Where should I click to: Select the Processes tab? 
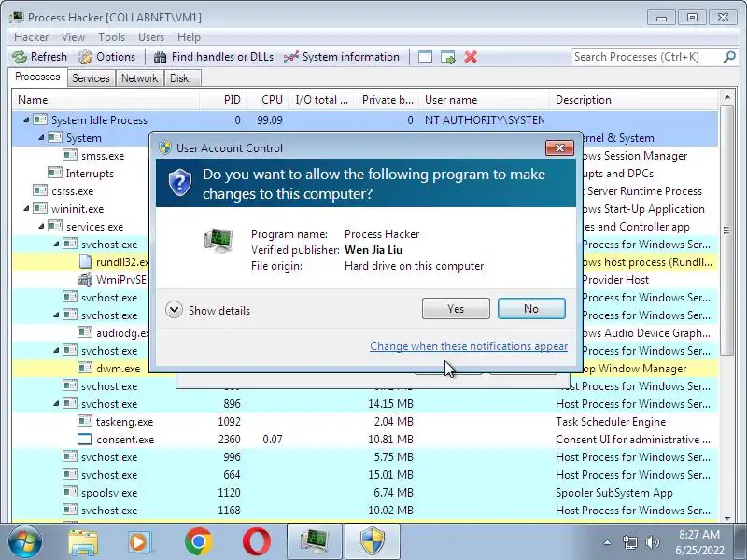pyautogui.click(x=37, y=77)
